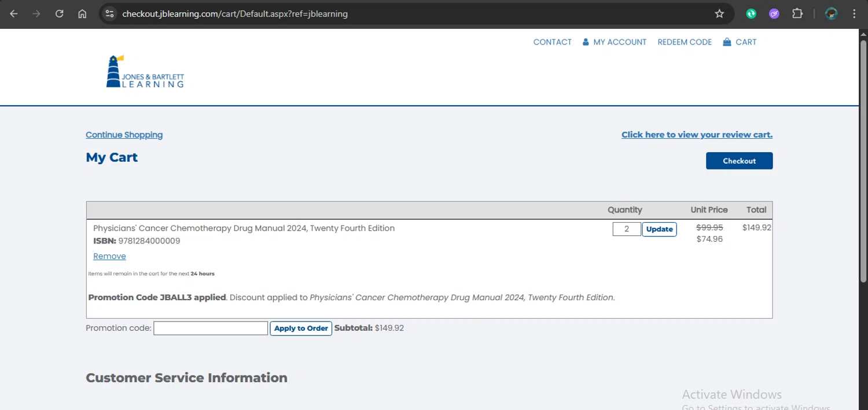
Task: Click the Quantity column header
Action: [x=625, y=210]
